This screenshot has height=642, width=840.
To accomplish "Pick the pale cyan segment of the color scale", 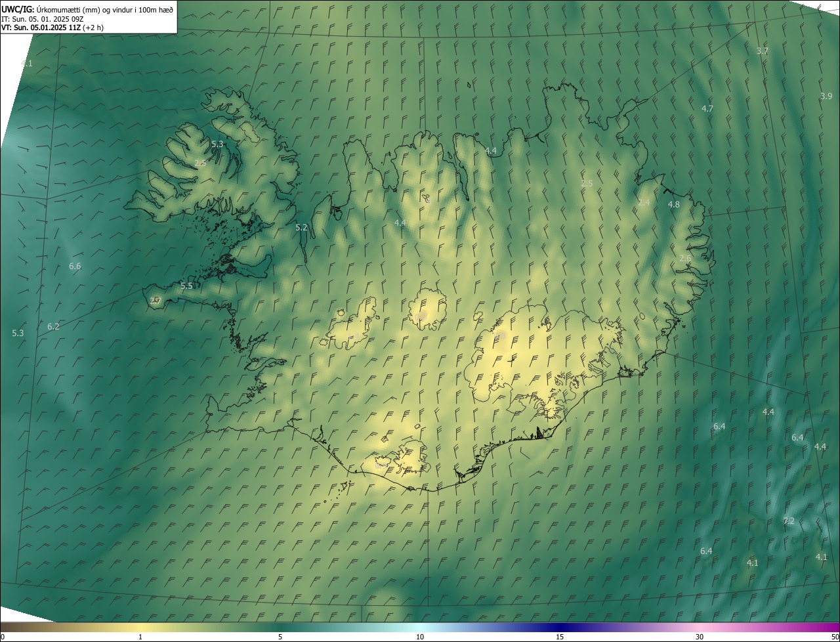I will [x=420, y=628].
